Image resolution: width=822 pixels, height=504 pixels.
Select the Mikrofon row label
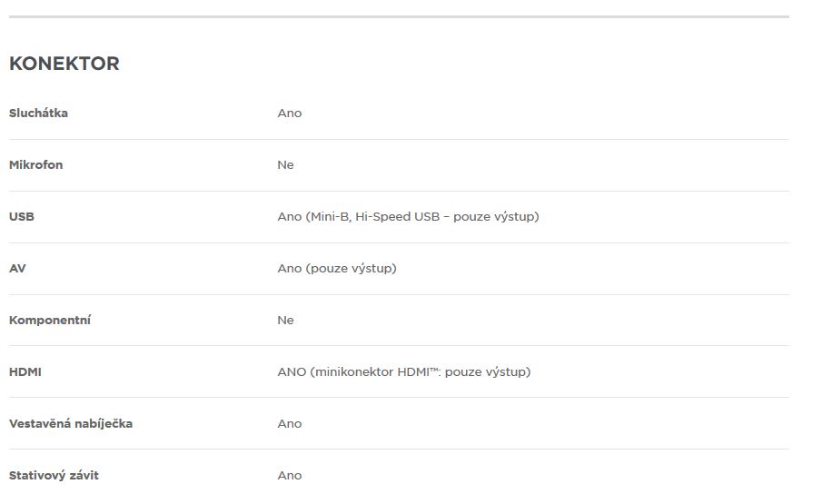tap(35, 164)
